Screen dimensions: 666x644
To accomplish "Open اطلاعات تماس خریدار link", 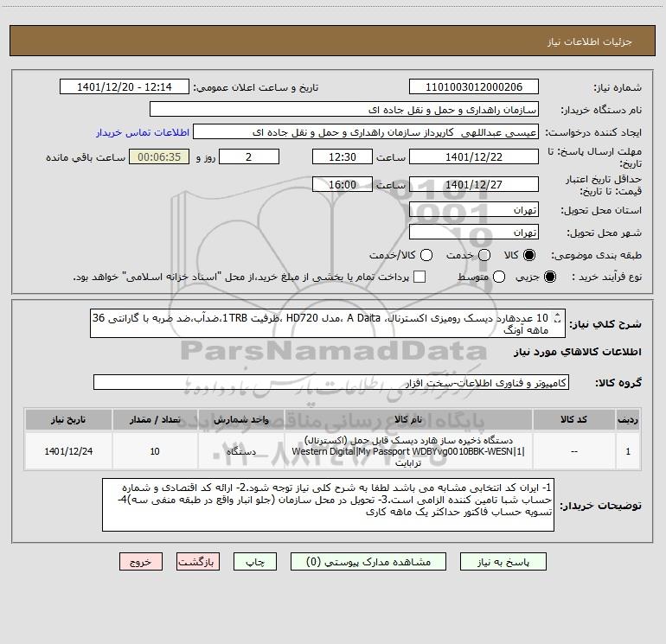I will point(143,132).
